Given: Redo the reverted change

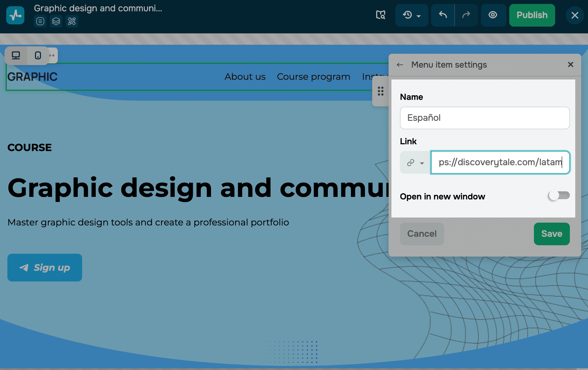Looking at the screenshot, I should [466, 15].
